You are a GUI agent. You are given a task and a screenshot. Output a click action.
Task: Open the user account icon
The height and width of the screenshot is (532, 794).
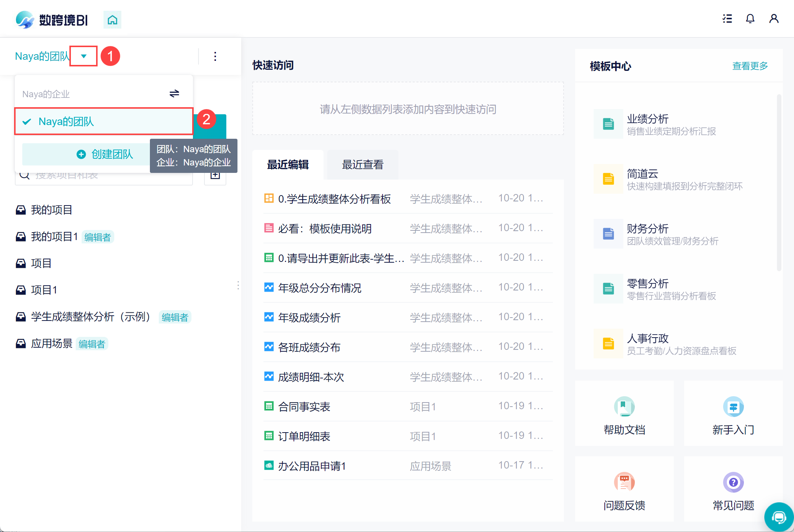pyautogui.click(x=774, y=19)
